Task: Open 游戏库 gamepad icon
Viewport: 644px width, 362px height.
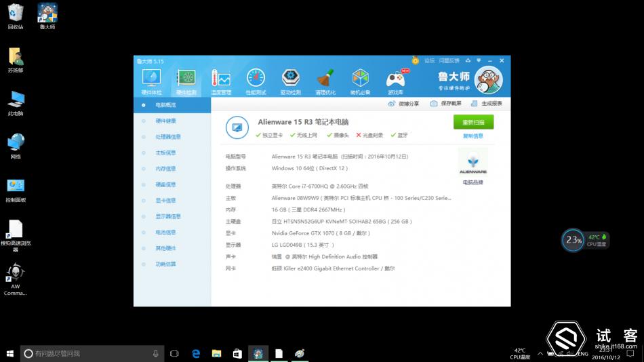Action: (x=395, y=80)
